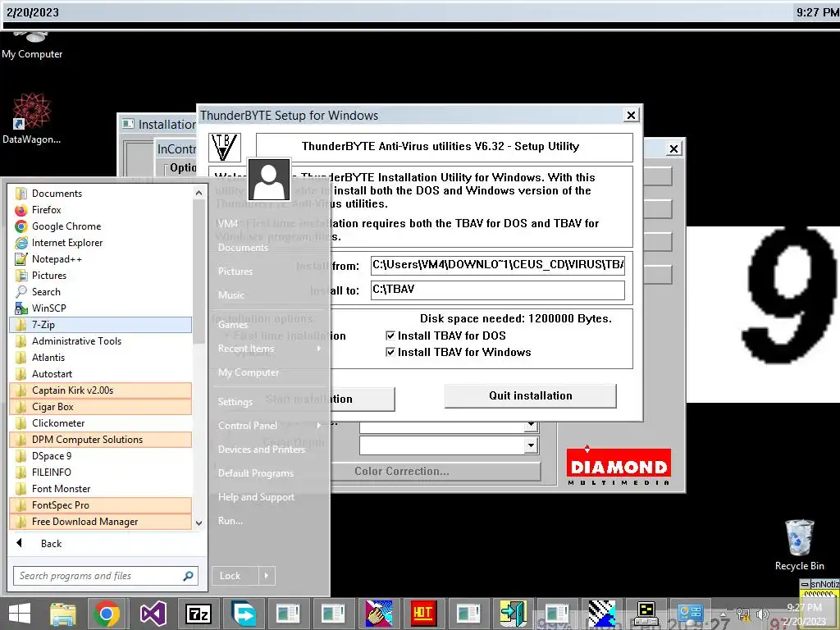Open the upper dropdown above Color Correction
This screenshot has width=840, height=630.
[x=531, y=426]
